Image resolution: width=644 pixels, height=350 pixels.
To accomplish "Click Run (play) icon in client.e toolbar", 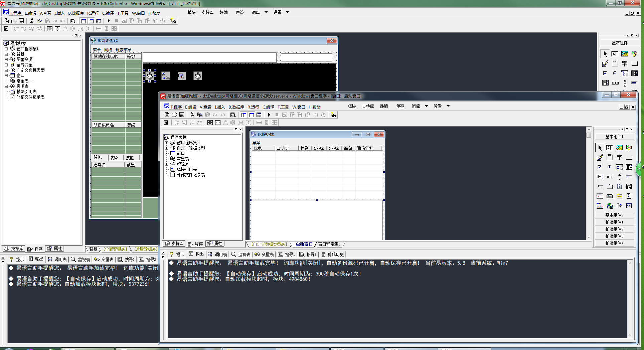I will pyautogui.click(x=109, y=21).
